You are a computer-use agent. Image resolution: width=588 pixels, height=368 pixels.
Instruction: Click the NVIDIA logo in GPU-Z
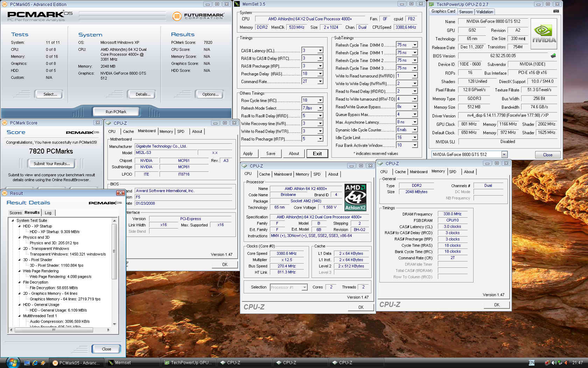pos(544,34)
